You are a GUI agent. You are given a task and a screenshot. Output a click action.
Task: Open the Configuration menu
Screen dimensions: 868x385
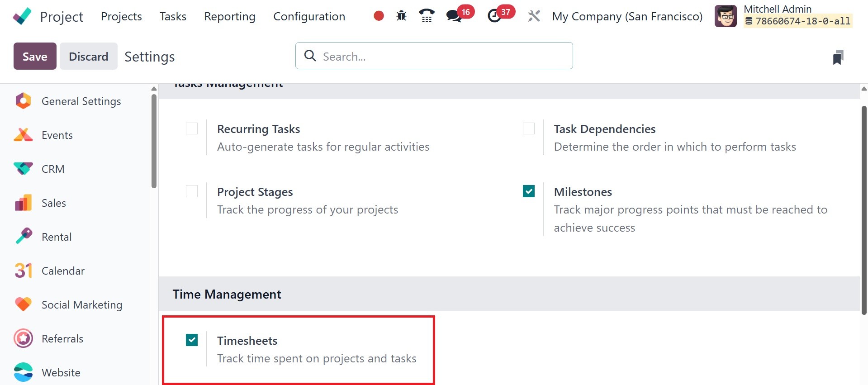coord(309,16)
